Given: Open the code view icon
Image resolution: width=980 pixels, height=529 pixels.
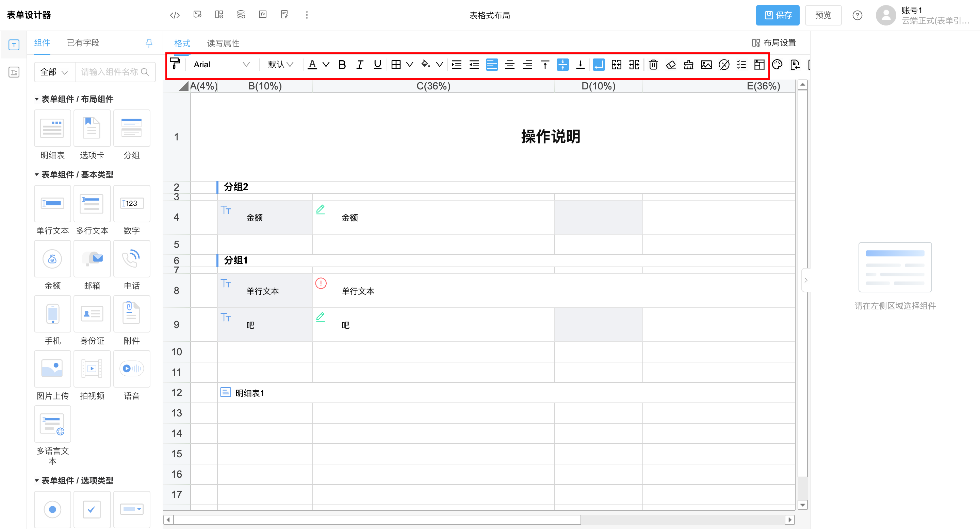Looking at the screenshot, I should [175, 15].
